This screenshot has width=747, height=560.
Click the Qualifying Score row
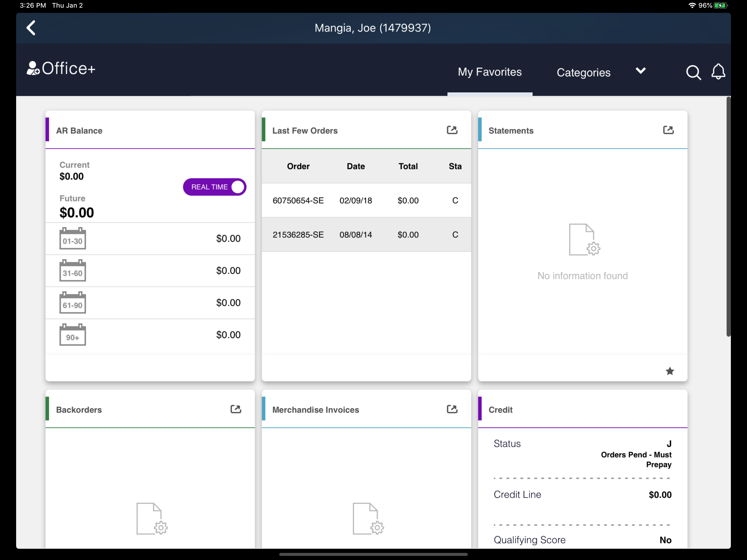coord(582,540)
